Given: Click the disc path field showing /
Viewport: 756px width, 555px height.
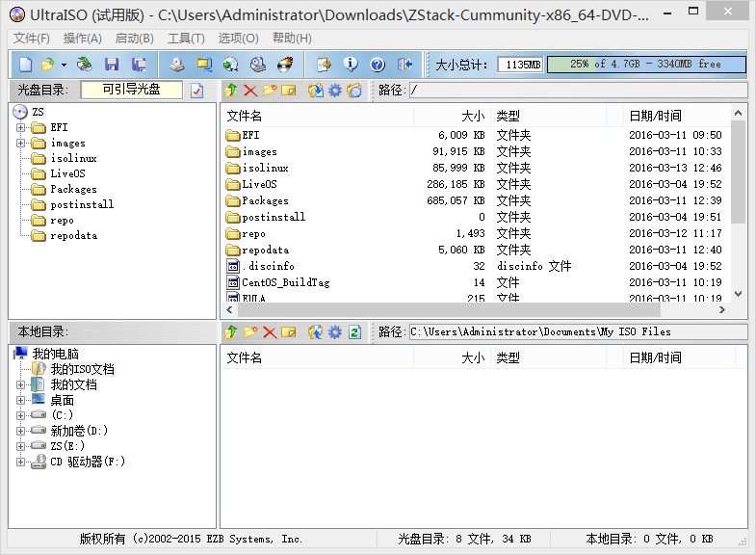Looking at the screenshot, I should pyautogui.click(x=578, y=91).
